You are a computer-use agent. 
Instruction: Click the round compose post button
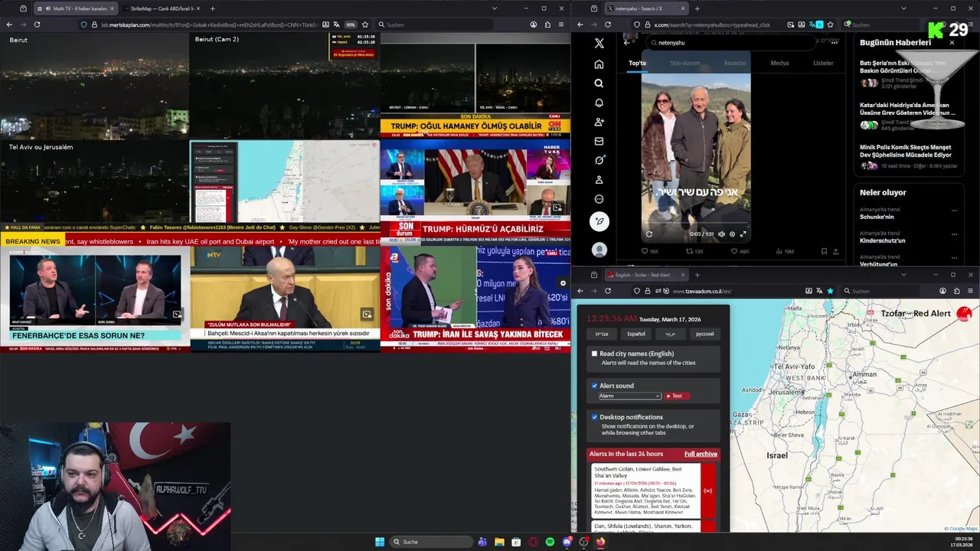click(x=599, y=221)
